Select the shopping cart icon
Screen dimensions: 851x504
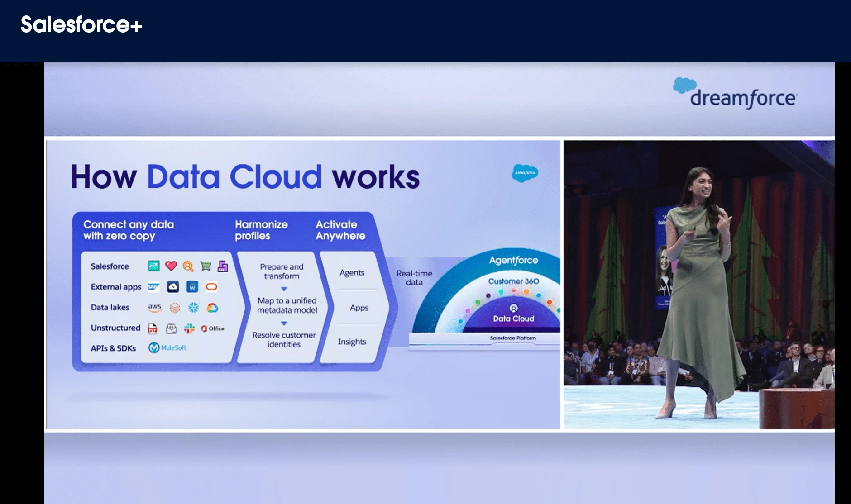tap(206, 266)
